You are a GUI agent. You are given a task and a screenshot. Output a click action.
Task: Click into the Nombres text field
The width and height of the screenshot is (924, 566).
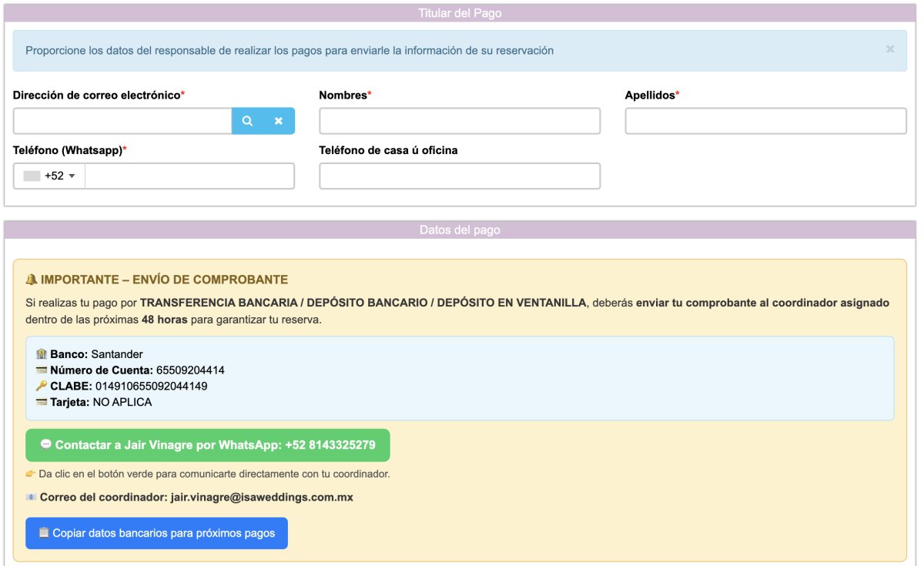click(460, 121)
